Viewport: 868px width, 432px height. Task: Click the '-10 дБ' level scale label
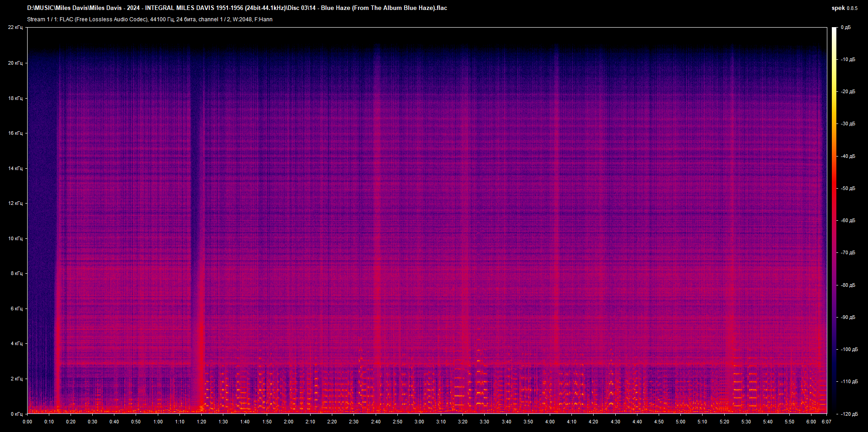pyautogui.click(x=848, y=59)
